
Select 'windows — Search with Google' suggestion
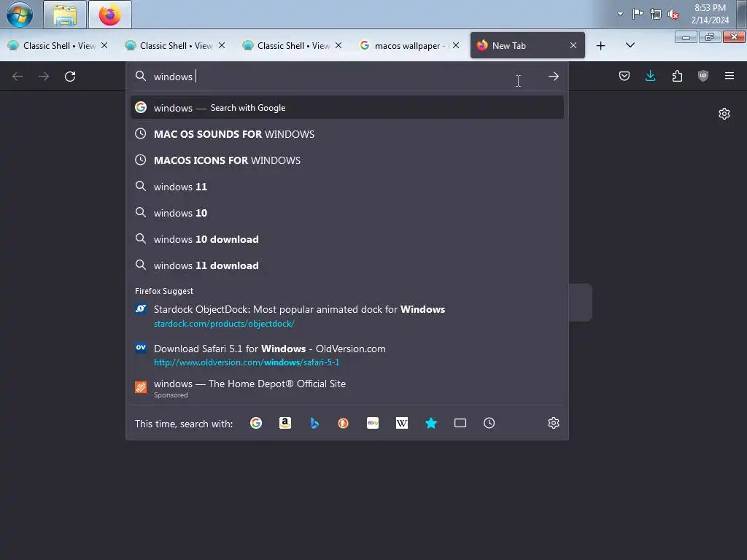347,108
